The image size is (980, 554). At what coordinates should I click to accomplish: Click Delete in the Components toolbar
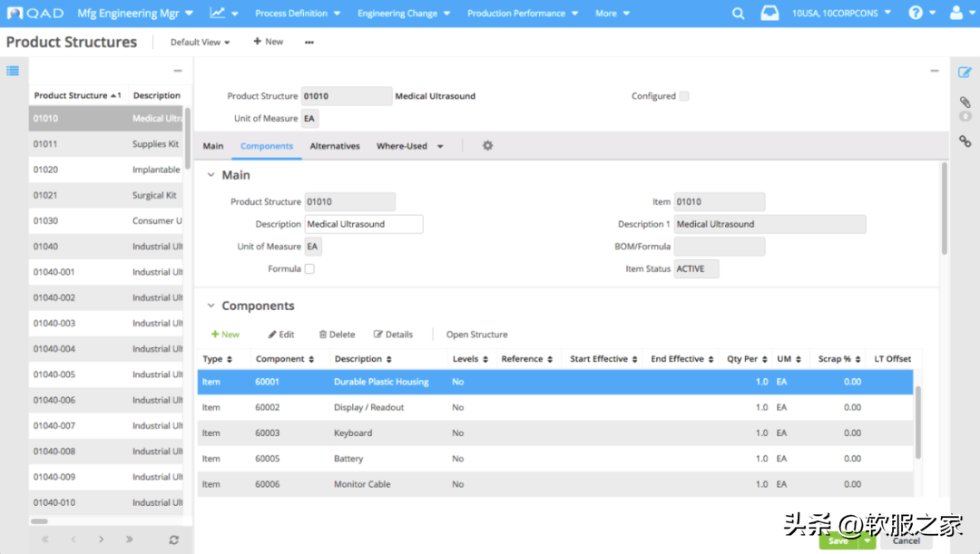pos(337,335)
